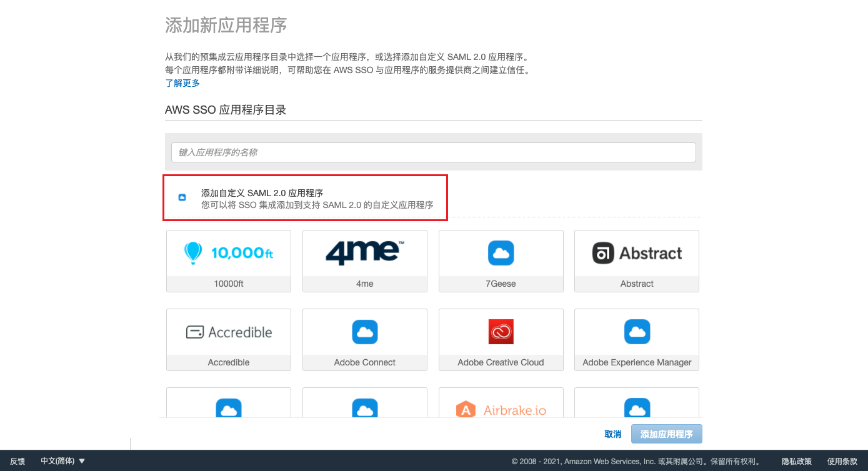Open the 反馈 feedback link
The width and height of the screenshot is (868, 471).
[x=17, y=461]
